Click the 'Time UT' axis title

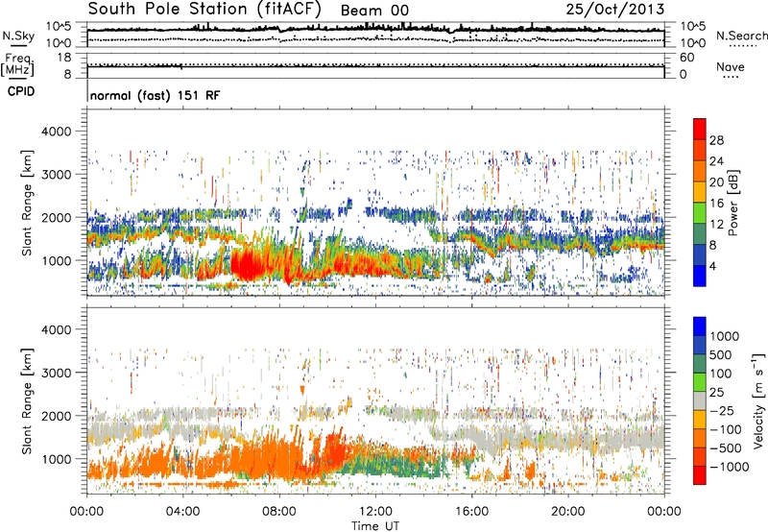tap(375, 525)
